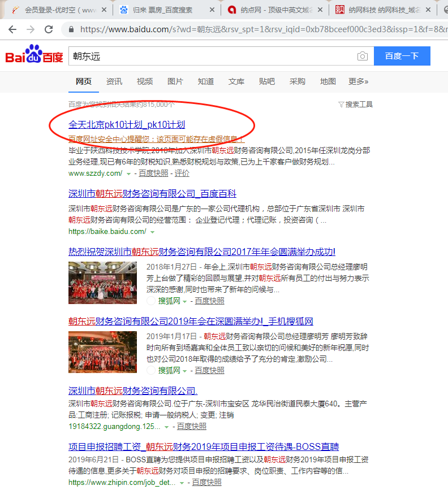Expand the 更多» categories menu

358,81
